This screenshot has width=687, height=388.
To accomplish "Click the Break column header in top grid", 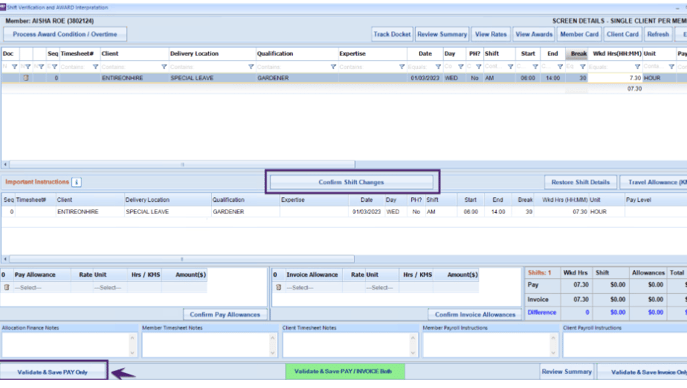I will coord(577,53).
